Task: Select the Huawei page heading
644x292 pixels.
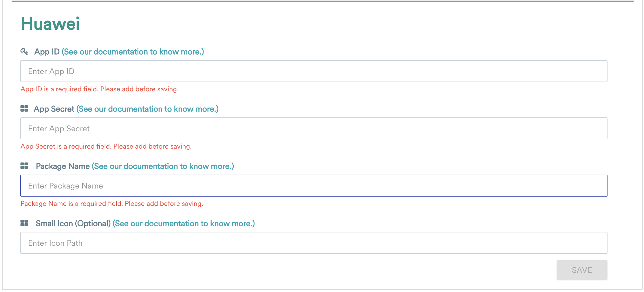Action: point(50,24)
